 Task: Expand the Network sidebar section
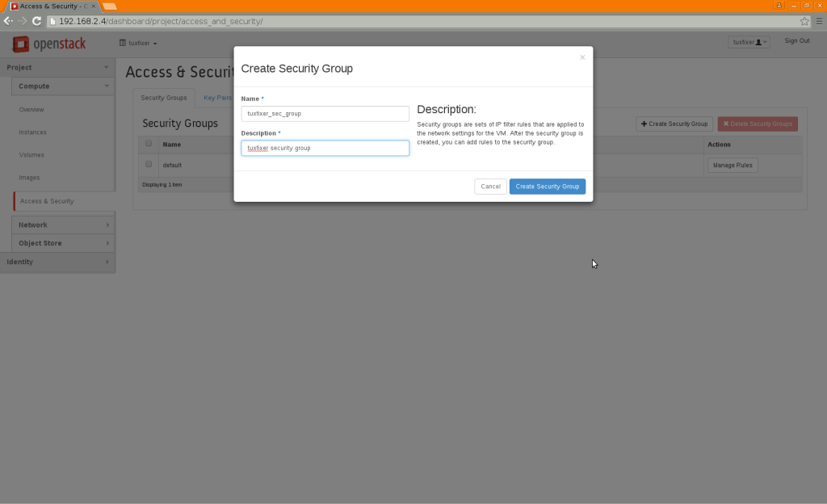(x=57, y=225)
